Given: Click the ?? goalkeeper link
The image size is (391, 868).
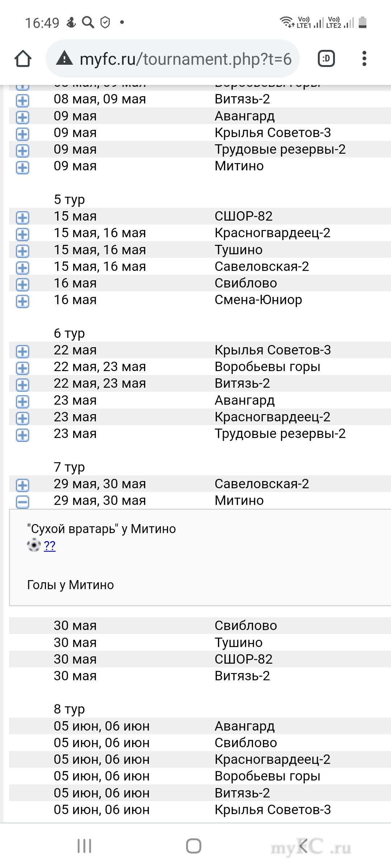Looking at the screenshot, I should 50,545.
